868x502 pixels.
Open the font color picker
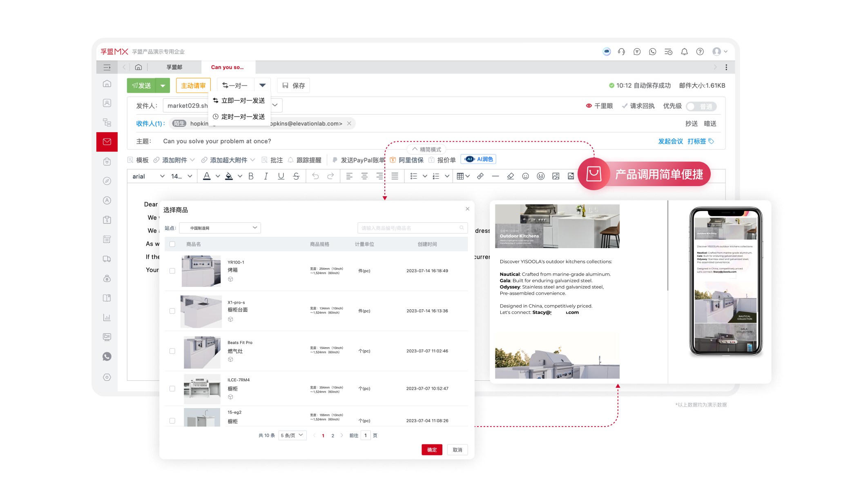coord(207,176)
